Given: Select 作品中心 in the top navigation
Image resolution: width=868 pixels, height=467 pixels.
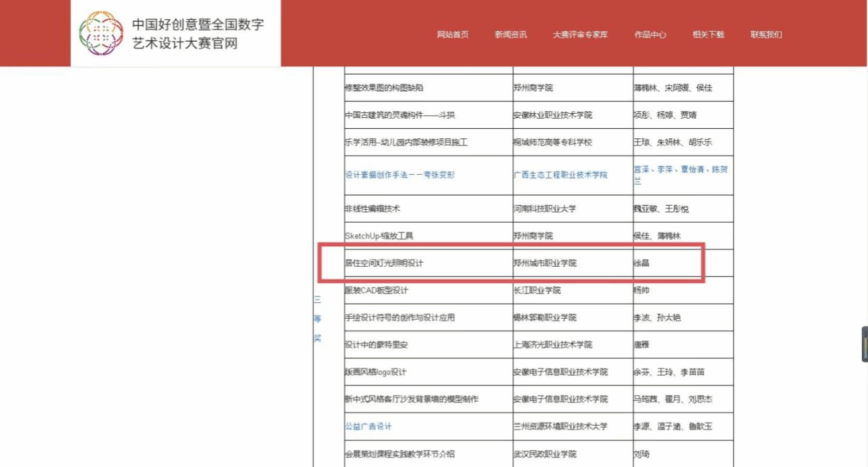Looking at the screenshot, I should click(650, 35).
